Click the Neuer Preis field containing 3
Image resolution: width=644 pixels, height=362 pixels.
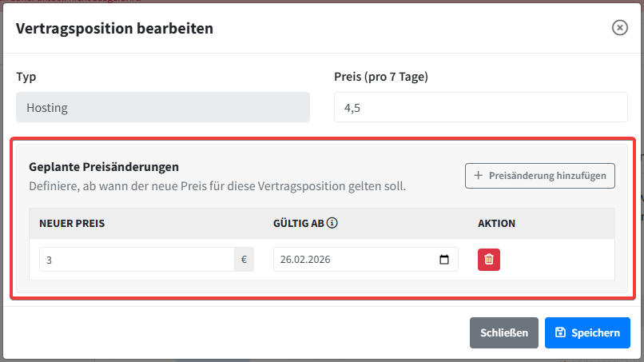pos(136,260)
